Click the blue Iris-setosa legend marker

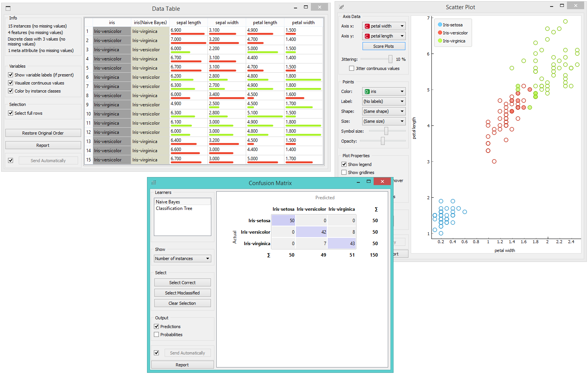pyautogui.click(x=440, y=25)
